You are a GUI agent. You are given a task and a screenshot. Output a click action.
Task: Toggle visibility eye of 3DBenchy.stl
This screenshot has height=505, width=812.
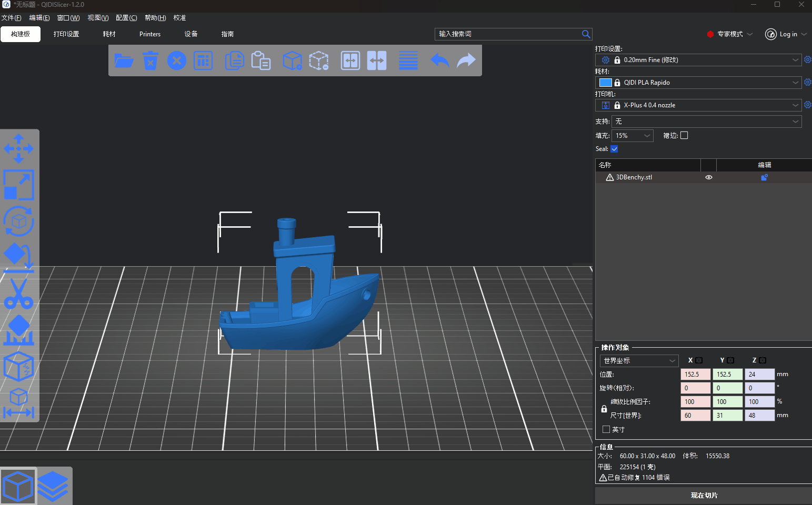[709, 177]
